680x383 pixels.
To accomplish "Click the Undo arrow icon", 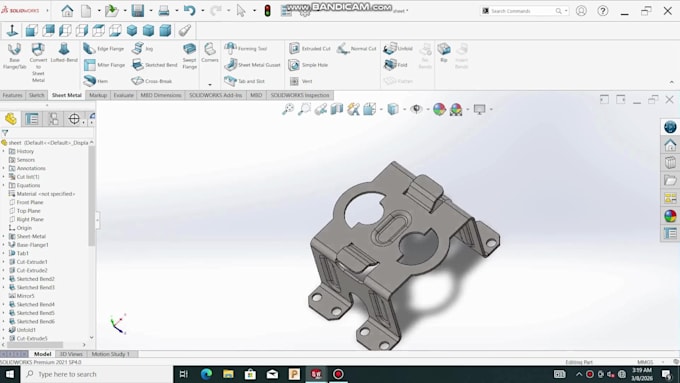I will point(190,10).
